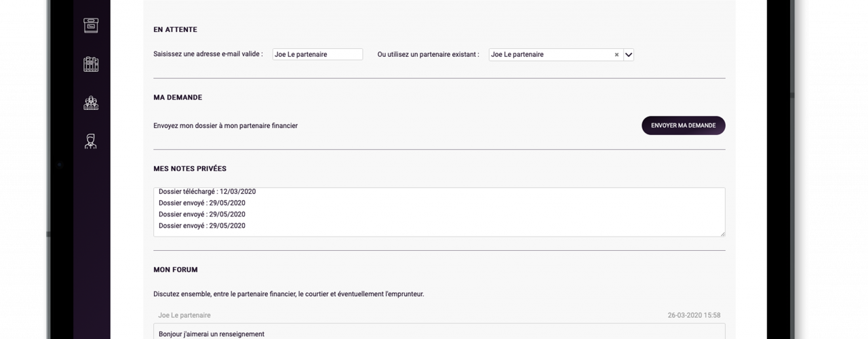The image size is (868, 339).
Task: Click the single person sidebar icon
Action: click(x=91, y=141)
